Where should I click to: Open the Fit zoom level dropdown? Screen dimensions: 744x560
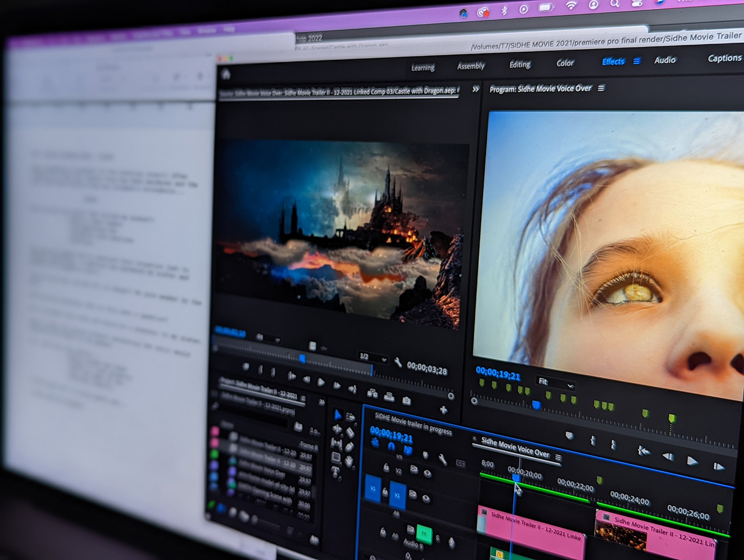[x=556, y=383]
